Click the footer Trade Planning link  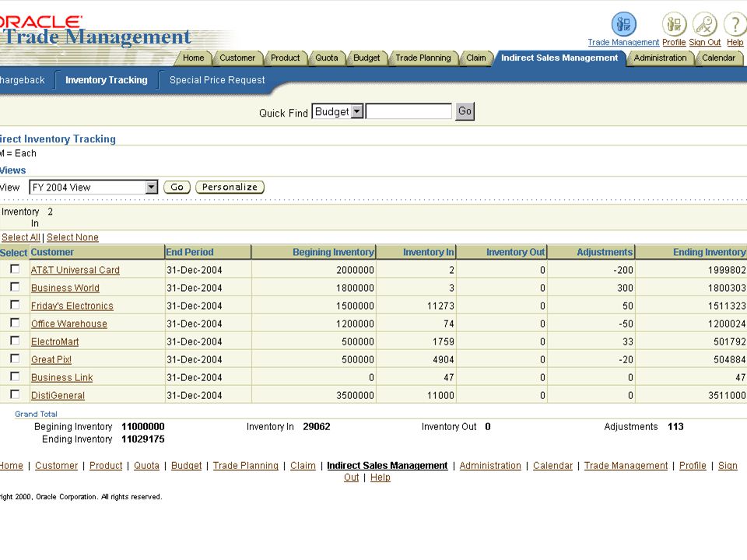tap(245, 466)
